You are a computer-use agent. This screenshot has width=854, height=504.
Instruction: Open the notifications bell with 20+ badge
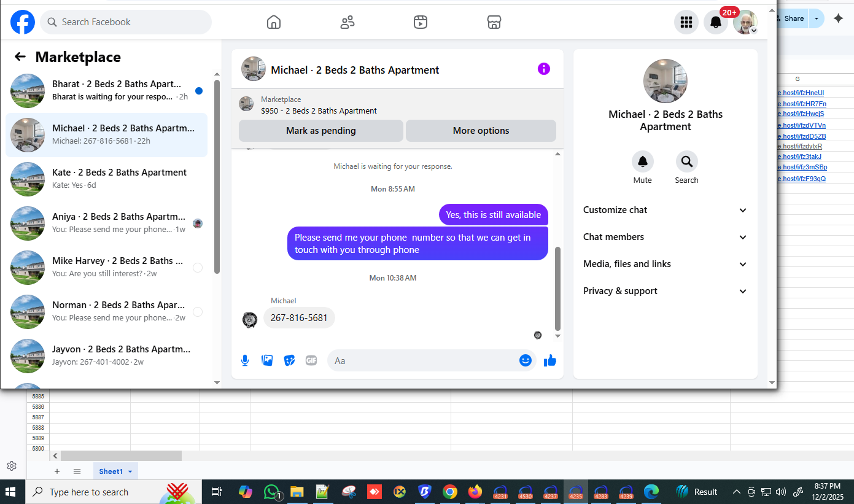[x=716, y=22]
